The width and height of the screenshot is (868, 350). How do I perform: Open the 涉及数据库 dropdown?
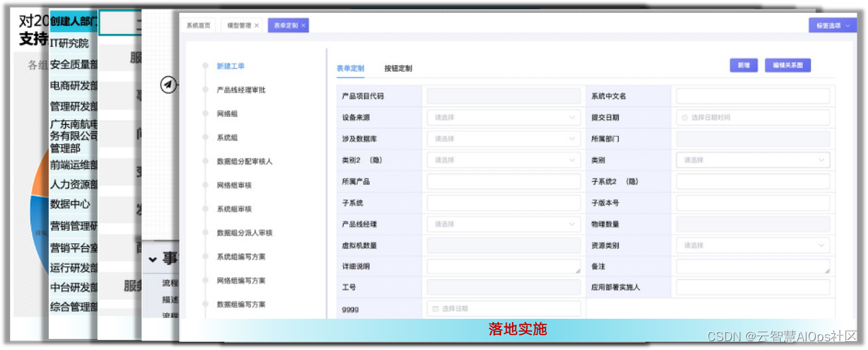(x=504, y=138)
